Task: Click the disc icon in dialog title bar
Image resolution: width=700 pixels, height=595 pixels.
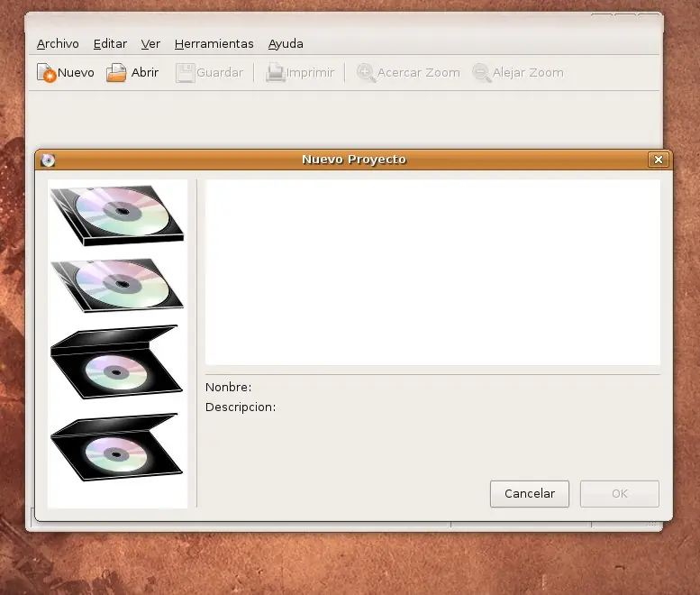Action: (48, 160)
